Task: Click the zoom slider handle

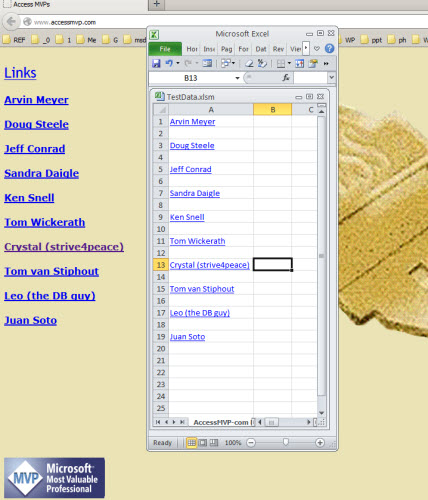Action: point(286,442)
